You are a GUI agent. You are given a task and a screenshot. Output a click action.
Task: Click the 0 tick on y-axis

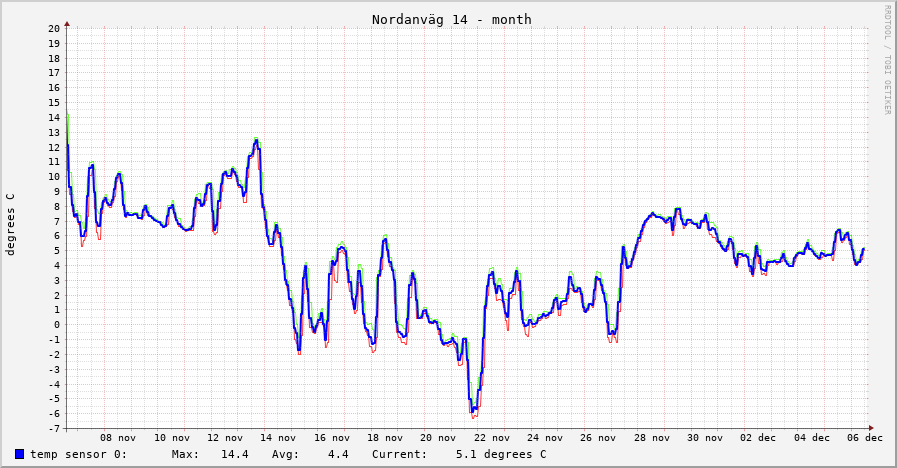57,324
